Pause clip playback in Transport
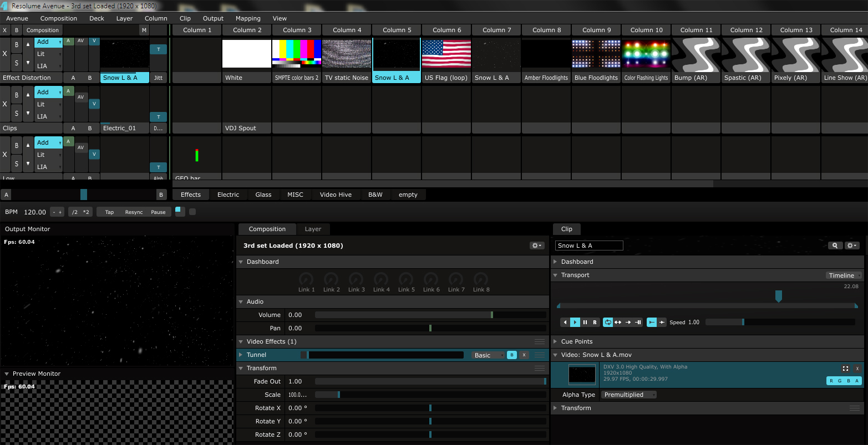Viewport: 868px width, 445px height. [x=585, y=323]
